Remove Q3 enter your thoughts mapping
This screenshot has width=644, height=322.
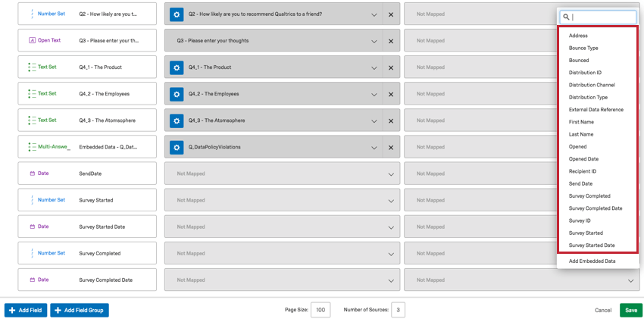pyautogui.click(x=391, y=41)
